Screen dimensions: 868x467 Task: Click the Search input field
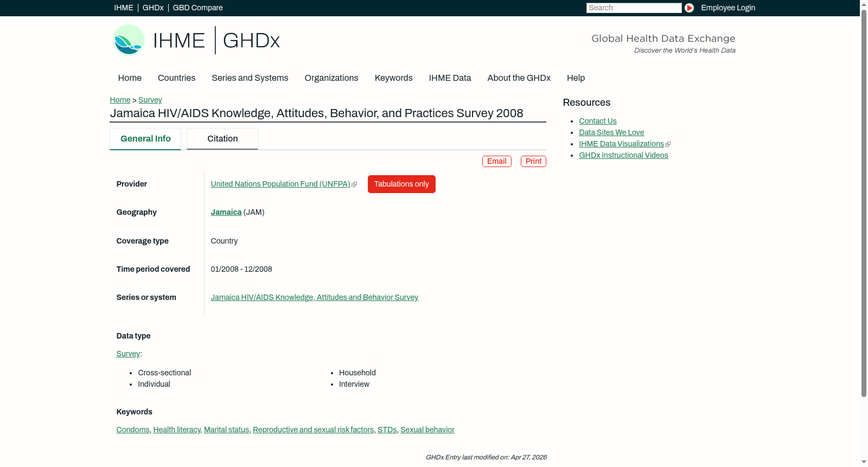pos(634,8)
